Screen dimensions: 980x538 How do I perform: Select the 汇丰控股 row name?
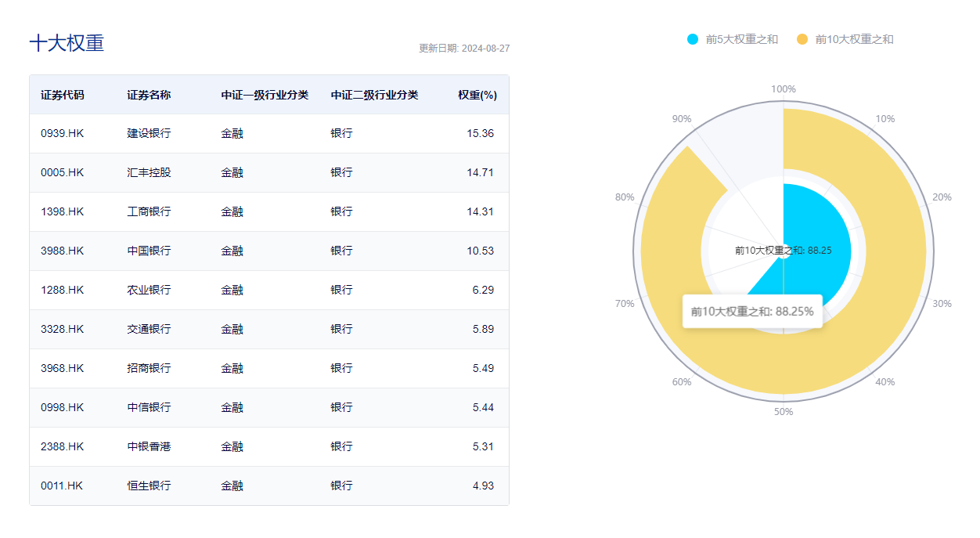tap(149, 172)
